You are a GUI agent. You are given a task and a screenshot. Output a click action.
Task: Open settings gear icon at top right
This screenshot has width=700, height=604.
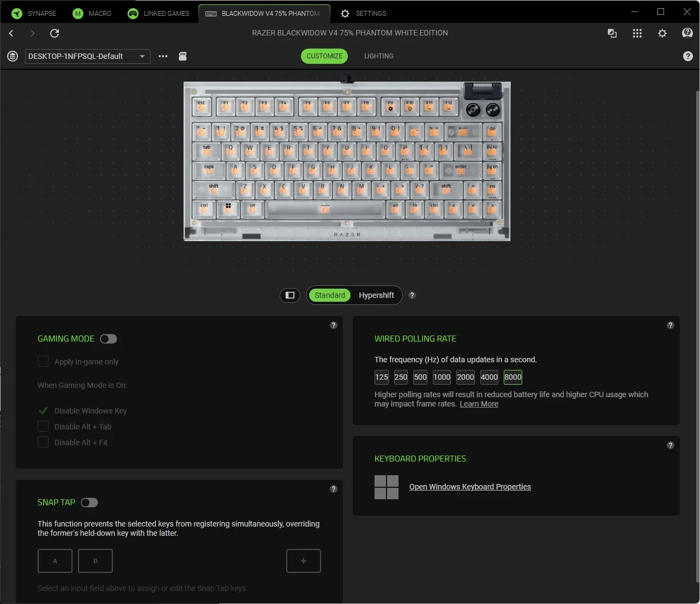tap(662, 33)
